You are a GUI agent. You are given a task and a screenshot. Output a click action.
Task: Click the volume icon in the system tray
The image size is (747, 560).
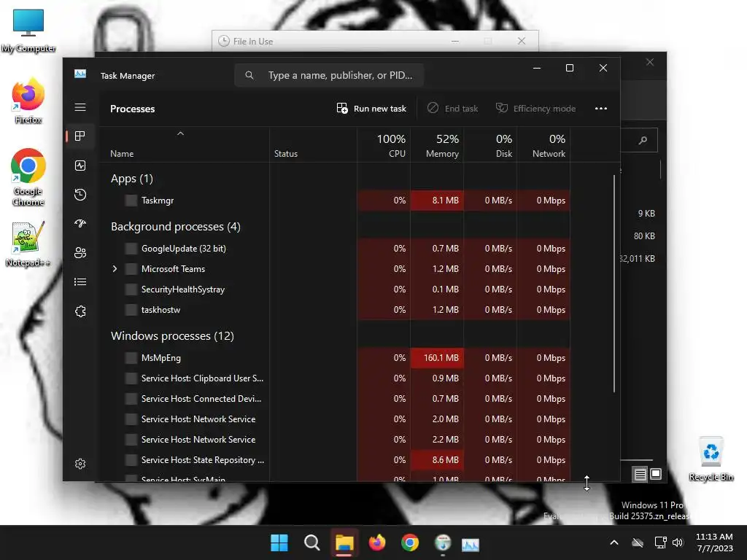[678, 542]
